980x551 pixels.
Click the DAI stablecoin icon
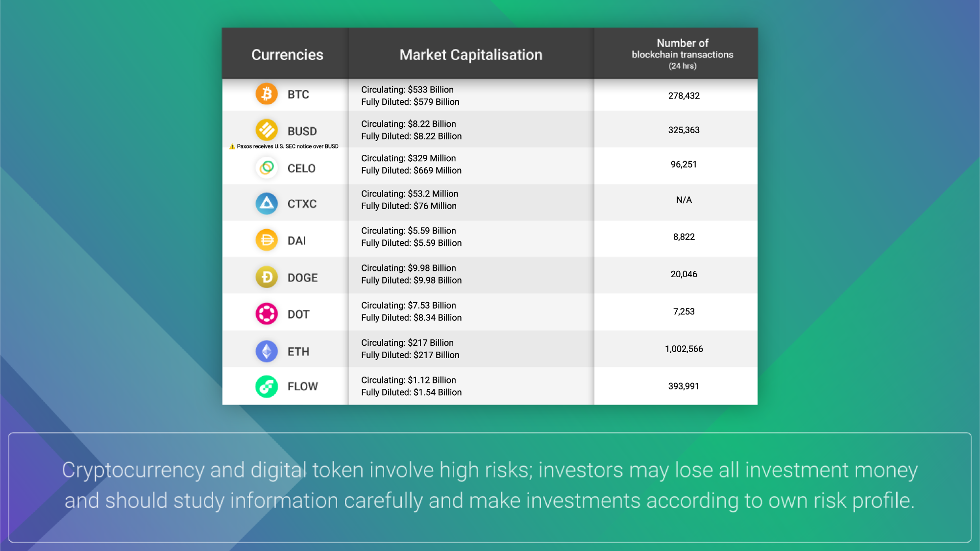pos(266,240)
